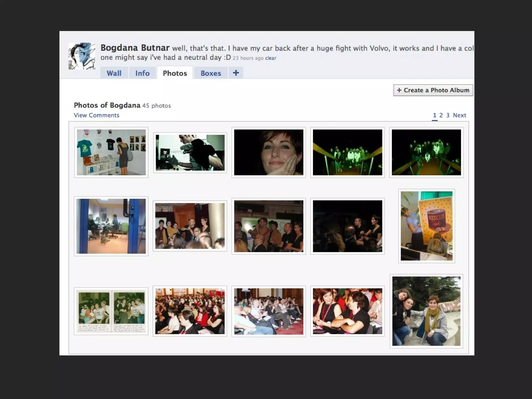Clear the status message

(270, 58)
